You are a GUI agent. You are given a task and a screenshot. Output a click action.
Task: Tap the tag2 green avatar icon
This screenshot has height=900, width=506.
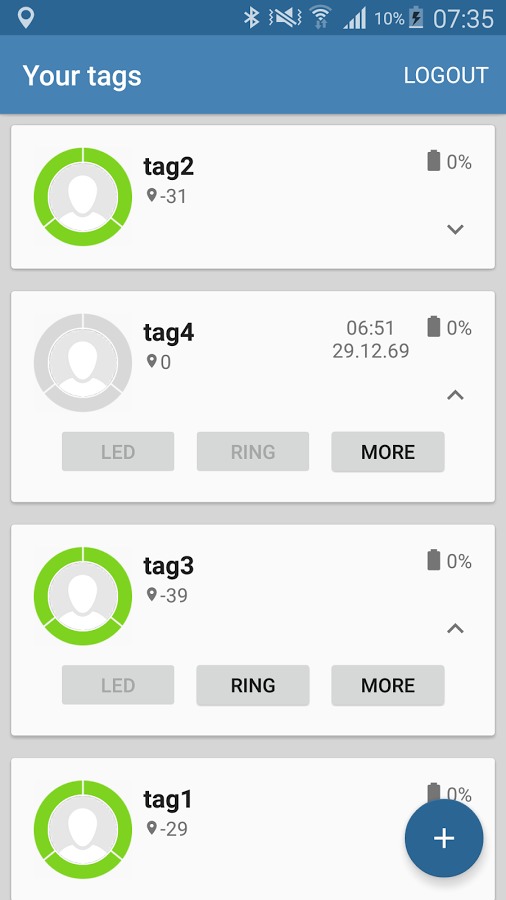tap(83, 197)
